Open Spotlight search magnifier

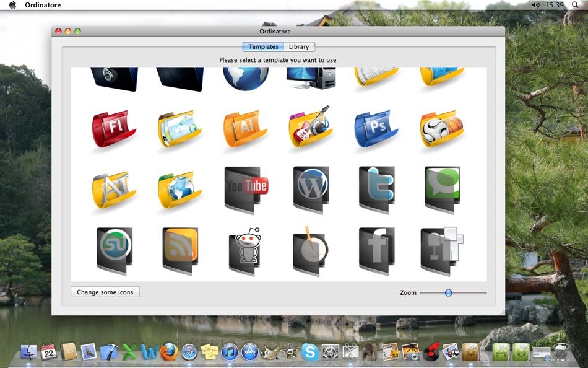click(x=575, y=5)
